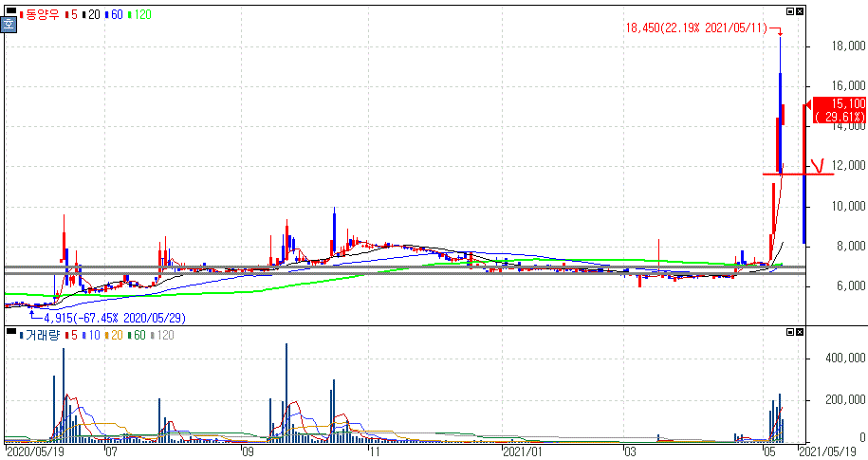Click the 8,000 price axis label

(851, 247)
